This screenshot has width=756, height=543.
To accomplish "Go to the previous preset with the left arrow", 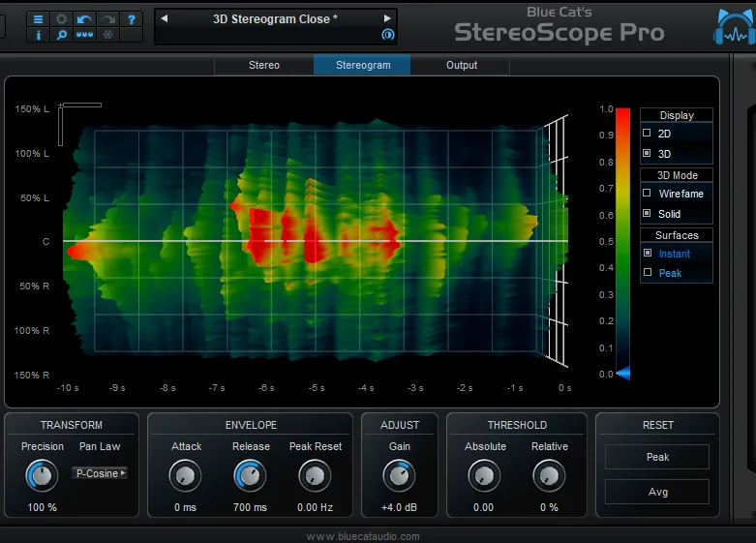I will pyautogui.click(x=165, y=18).
